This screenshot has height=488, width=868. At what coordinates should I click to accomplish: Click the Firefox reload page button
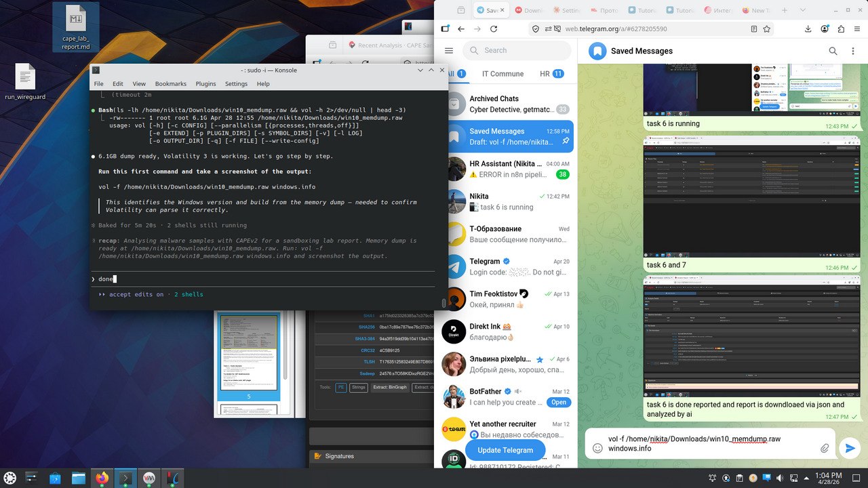point(494,29)
